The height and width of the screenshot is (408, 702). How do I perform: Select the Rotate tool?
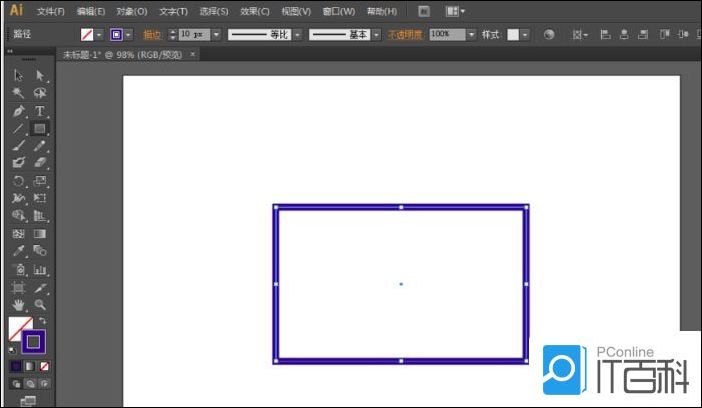coord(18,180)
